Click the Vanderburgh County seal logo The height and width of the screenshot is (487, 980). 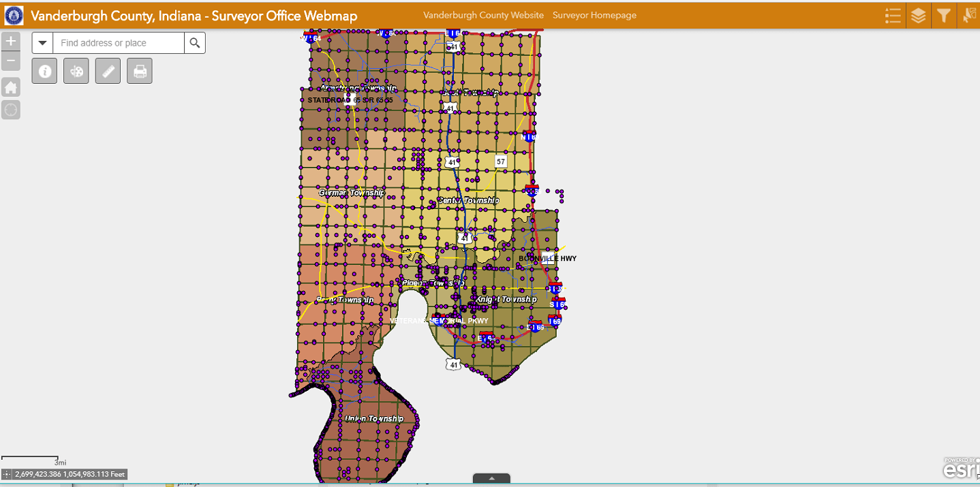coord(14,15)
